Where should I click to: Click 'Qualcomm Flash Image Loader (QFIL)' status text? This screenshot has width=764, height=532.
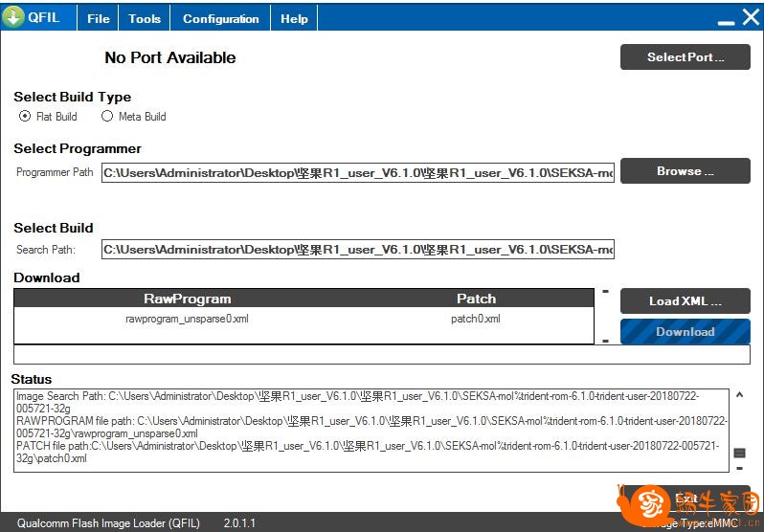coord(108,523)
